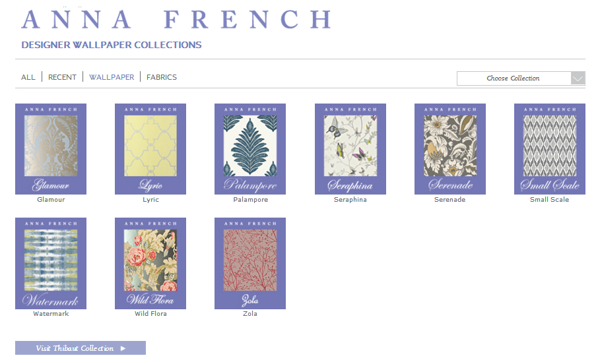Click the Serenade collection thumbnail
Viewport: 598px width, 364px height.
[450, 148]
